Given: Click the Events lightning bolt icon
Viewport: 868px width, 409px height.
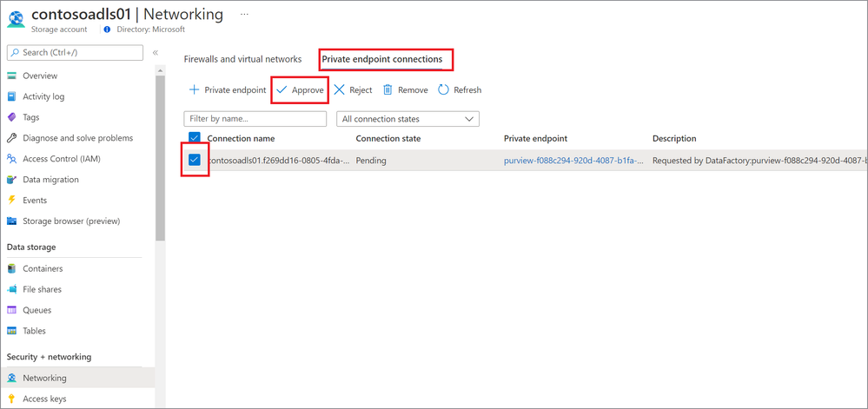Looking at the screenshot, I should (x=11, y=201).
